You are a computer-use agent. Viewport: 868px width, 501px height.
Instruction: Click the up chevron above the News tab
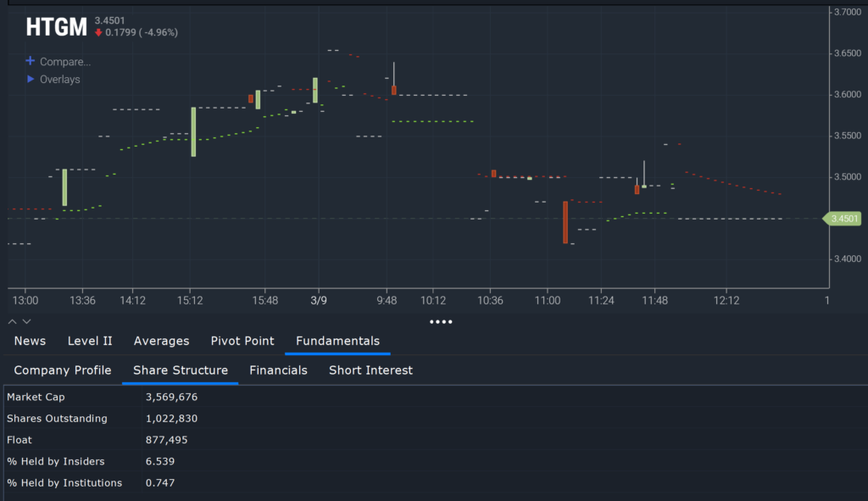point(11,321)
